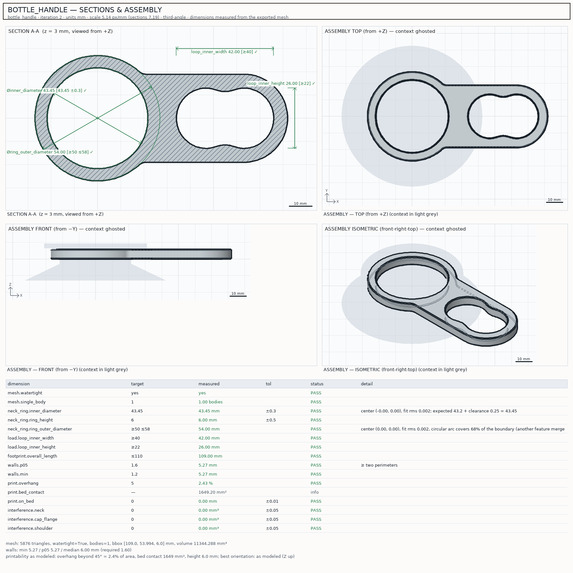Click caption 'ASSEMBLY — TOP (from +Z) (context in light grey)'
Viewport: 573px width, 573px height.
pos(380,214)
